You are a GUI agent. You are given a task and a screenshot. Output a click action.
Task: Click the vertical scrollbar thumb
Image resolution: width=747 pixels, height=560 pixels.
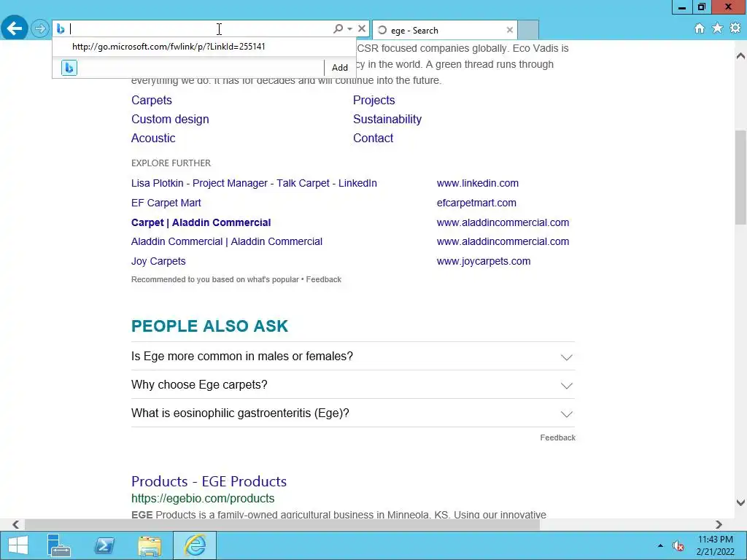(x=740, y=177)
